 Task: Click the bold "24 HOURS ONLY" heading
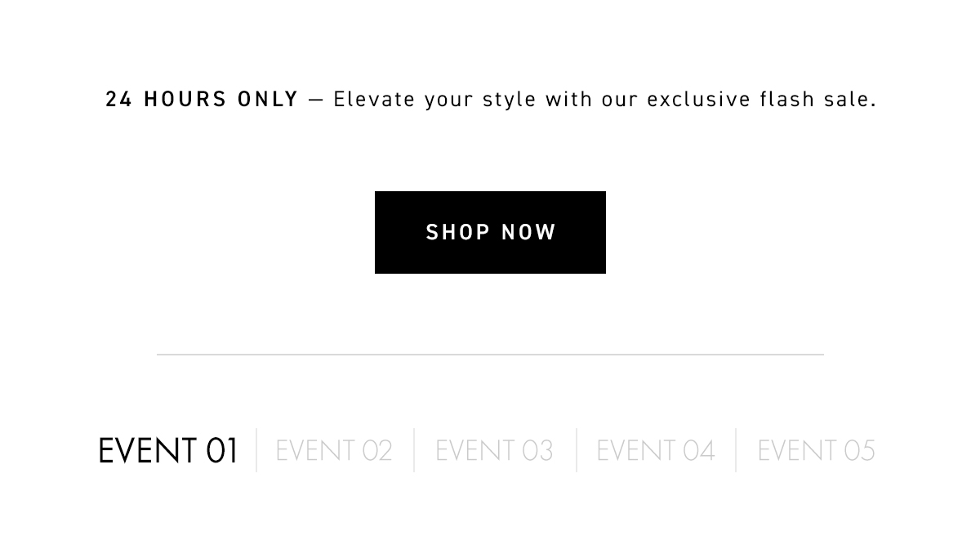202,99
